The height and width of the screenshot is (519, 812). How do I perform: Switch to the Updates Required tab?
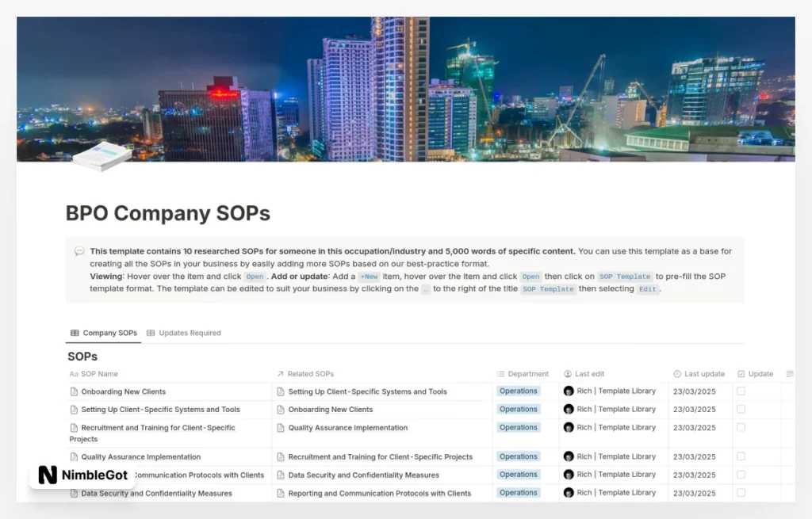tap(184, 333)
